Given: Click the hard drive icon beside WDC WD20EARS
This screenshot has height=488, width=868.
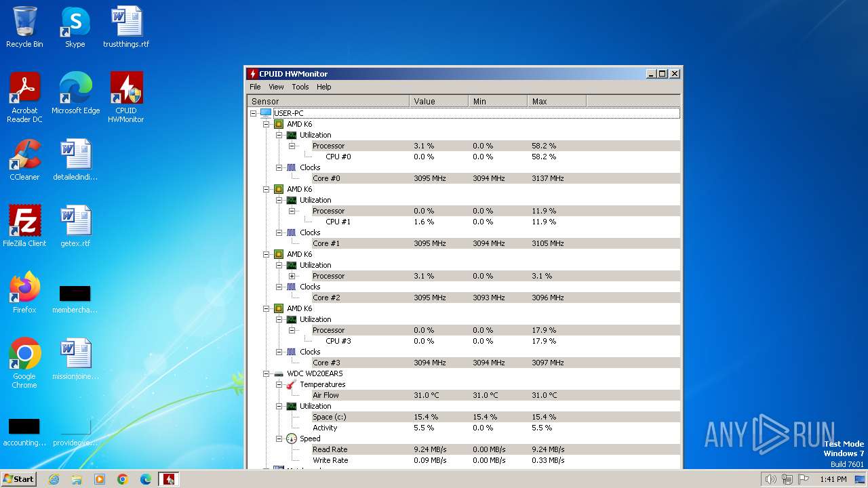Looking at the screenshot, I should 279,373.
